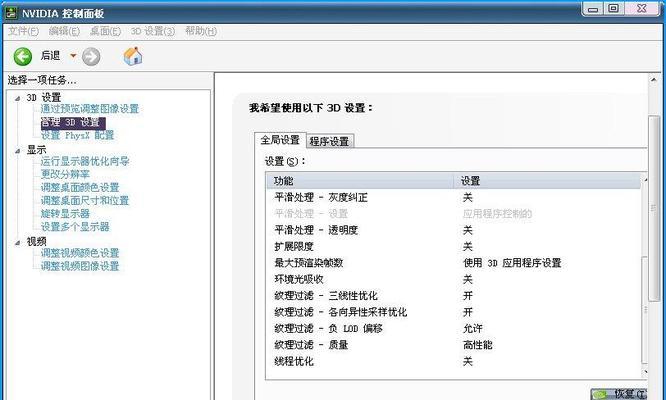This screenshot has width=666, height=400.
Task: Switch to the 程序设置 tab
Action: [x=329, y=141]
